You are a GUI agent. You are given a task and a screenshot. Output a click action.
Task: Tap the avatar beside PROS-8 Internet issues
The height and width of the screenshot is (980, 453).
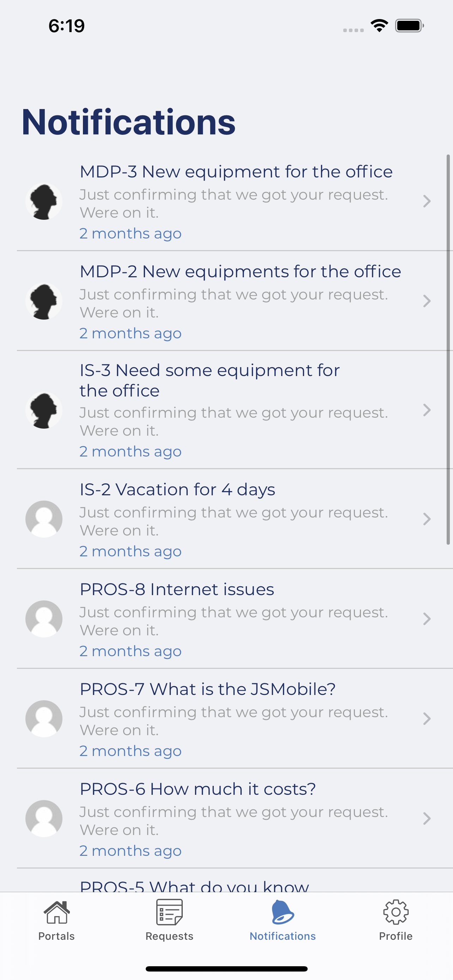[x=44, y=619]
